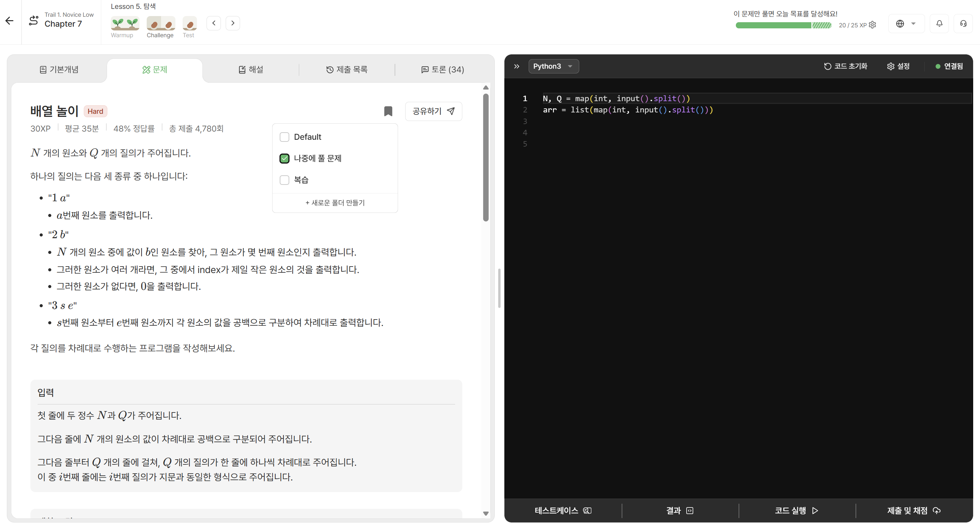This screenshot has width=980, height=529.
Task: Click the panel divider handle
Action: (499, 288)
